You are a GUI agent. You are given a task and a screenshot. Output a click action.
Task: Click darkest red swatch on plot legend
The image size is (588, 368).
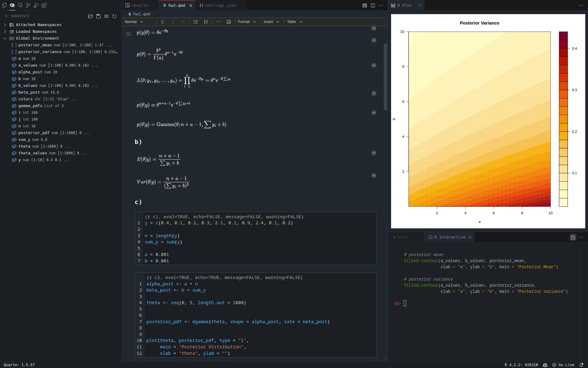563,36
